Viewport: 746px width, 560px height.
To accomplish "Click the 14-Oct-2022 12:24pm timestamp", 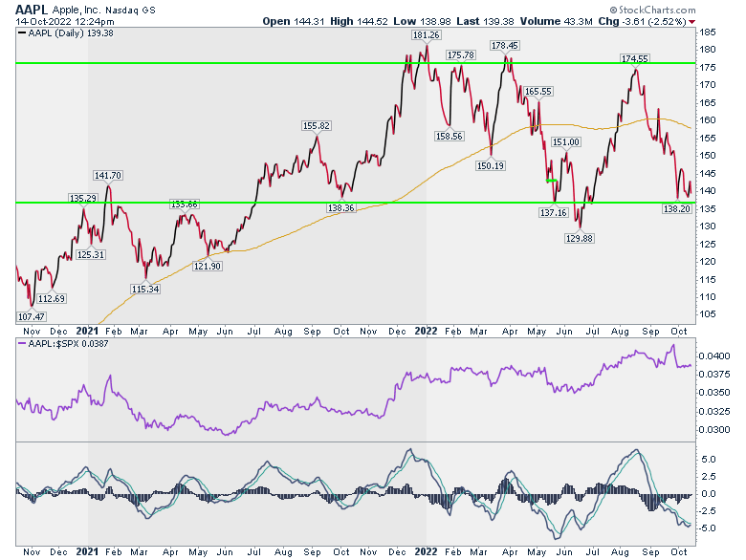I will coord(65,22).
